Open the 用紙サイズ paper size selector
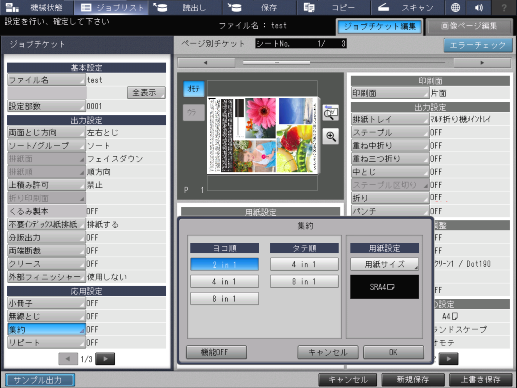 click(384, 264)
